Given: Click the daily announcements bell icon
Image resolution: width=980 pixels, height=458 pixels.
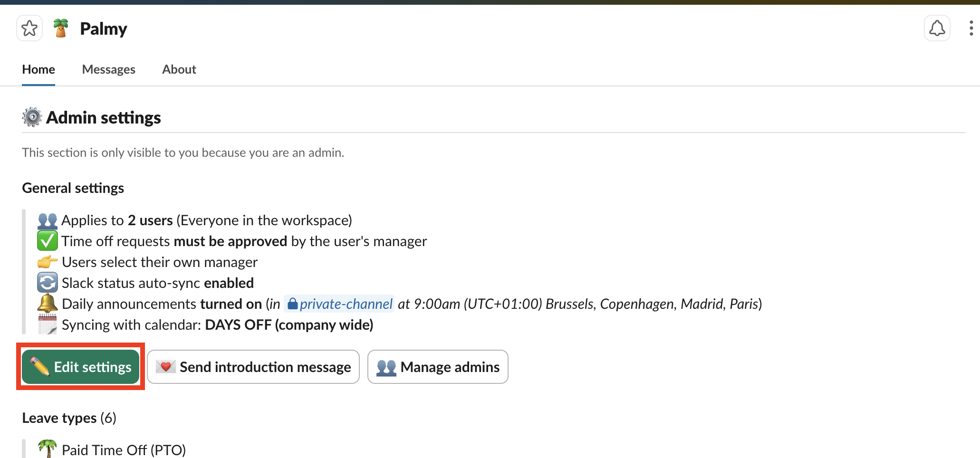Looking at the screenshot, I should pyautogui.click(x=48, y=304).
